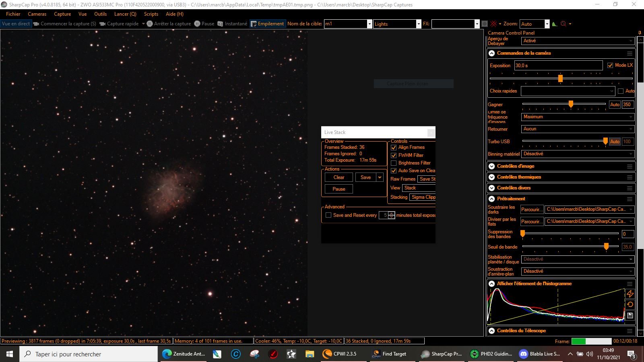The image size is (644, 362).
Task: Click Parcourir for Soustraire les darks
Action: point(532,209)
